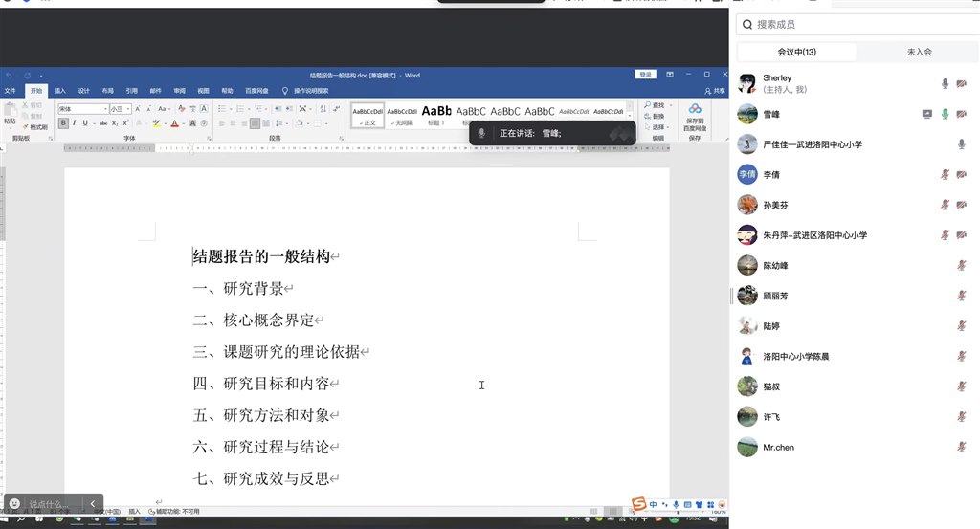
Task: Open the font name 宋体 combo box
Action: pos(83,109)
